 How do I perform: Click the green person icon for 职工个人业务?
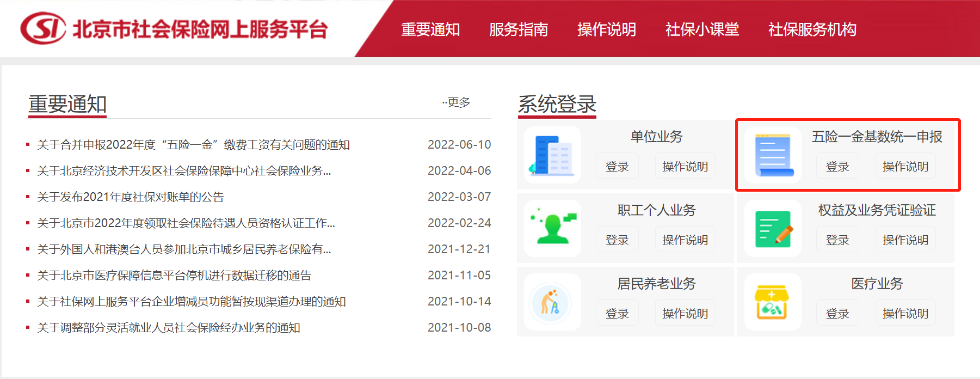tap(552, 228)
